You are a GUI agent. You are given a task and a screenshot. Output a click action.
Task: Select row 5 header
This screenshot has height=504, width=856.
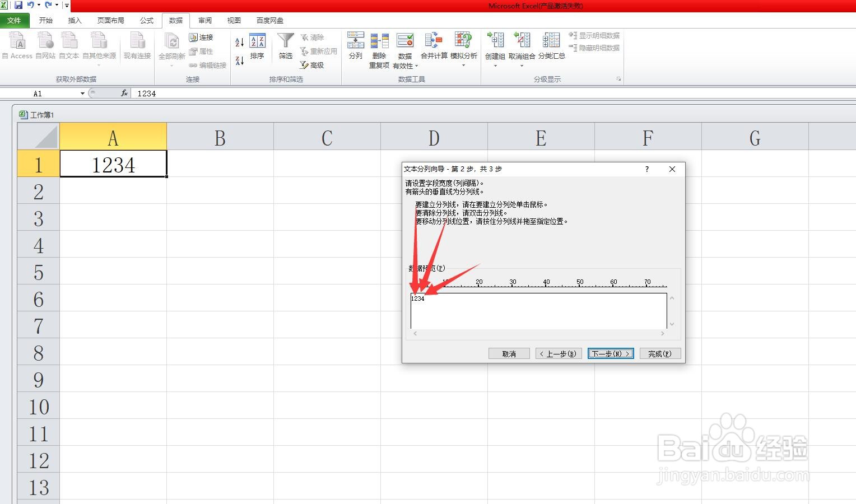pyautogui.click(x=38, y=272)
